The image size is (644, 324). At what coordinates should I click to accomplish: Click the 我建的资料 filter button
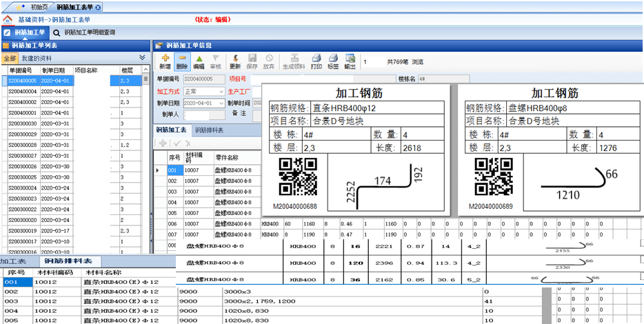tap(37, 58)
